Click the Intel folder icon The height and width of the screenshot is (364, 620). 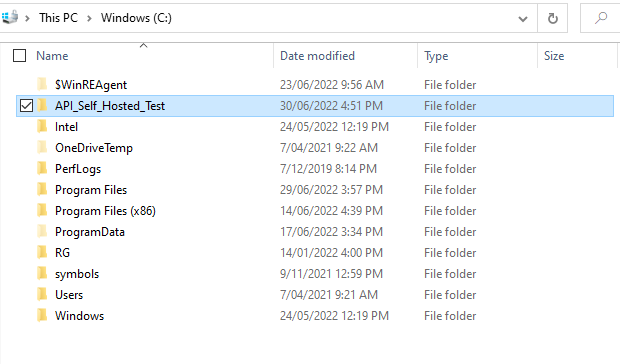pos(42,126)
